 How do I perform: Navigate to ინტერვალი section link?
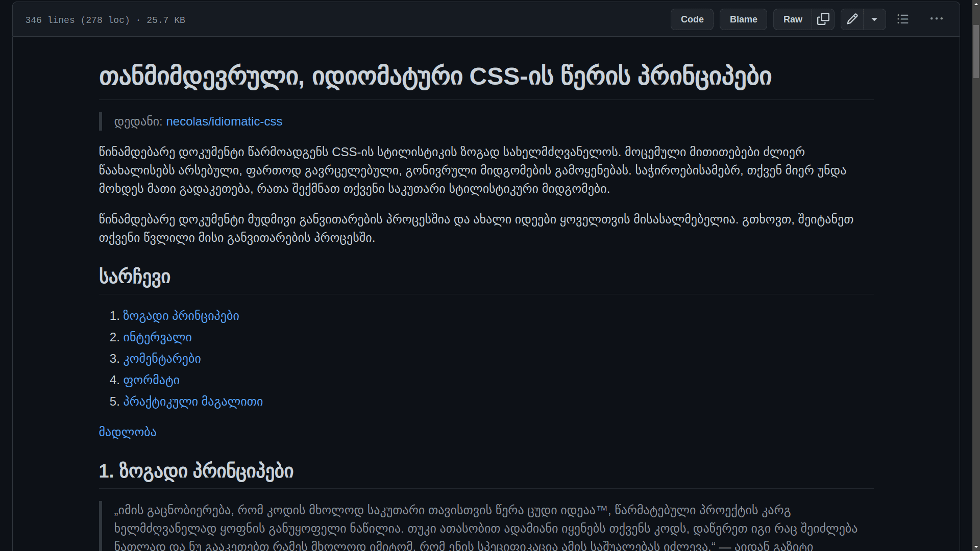pos(157,337)
